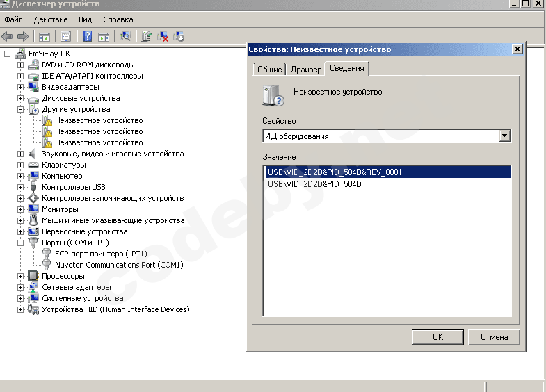Click the Сетевые адаптеры label

pos(77,287)
